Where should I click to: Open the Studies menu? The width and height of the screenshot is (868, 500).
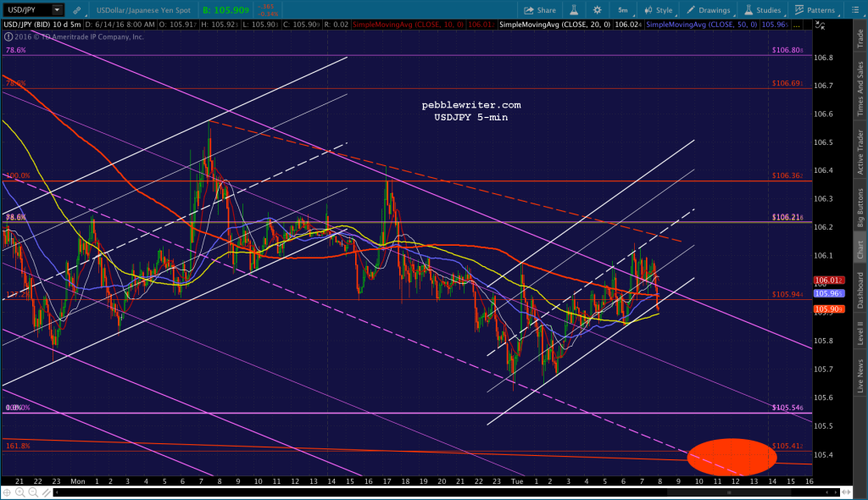[763, 10]
